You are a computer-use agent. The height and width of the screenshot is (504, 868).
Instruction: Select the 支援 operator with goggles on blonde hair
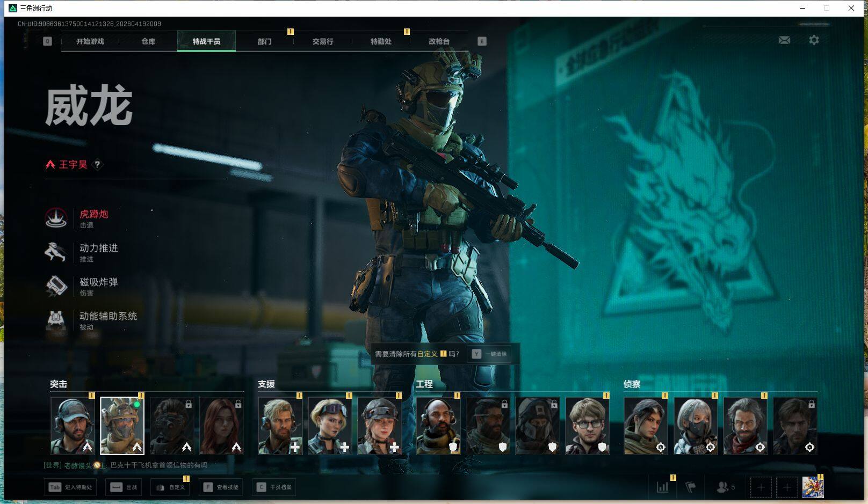click(330, 426)
